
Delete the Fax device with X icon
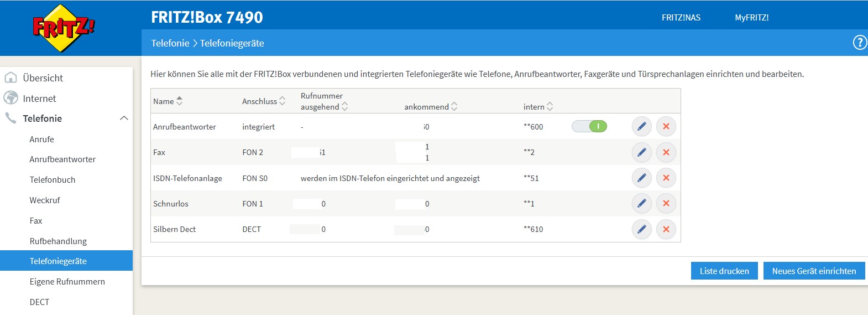point(666,152)
